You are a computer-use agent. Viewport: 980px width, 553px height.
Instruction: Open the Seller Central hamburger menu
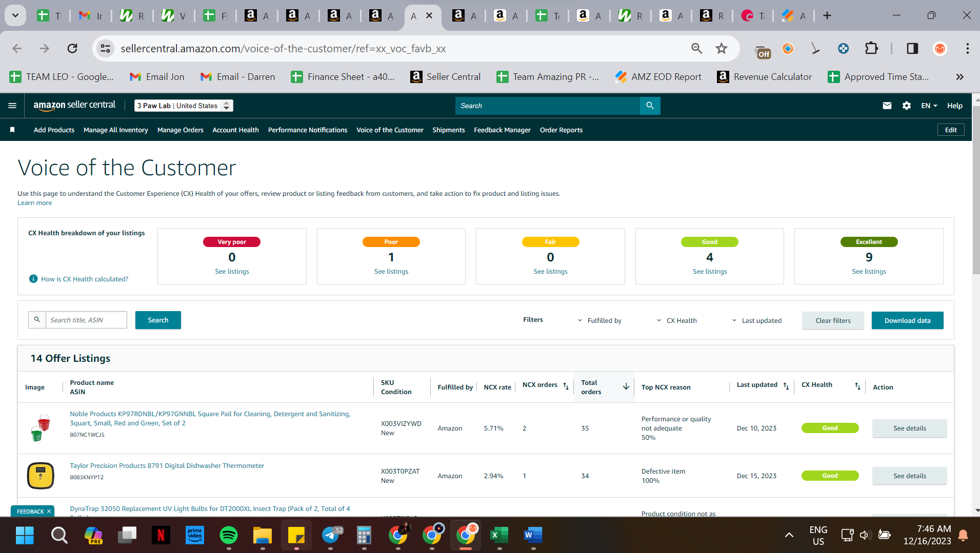pos(12,106)
